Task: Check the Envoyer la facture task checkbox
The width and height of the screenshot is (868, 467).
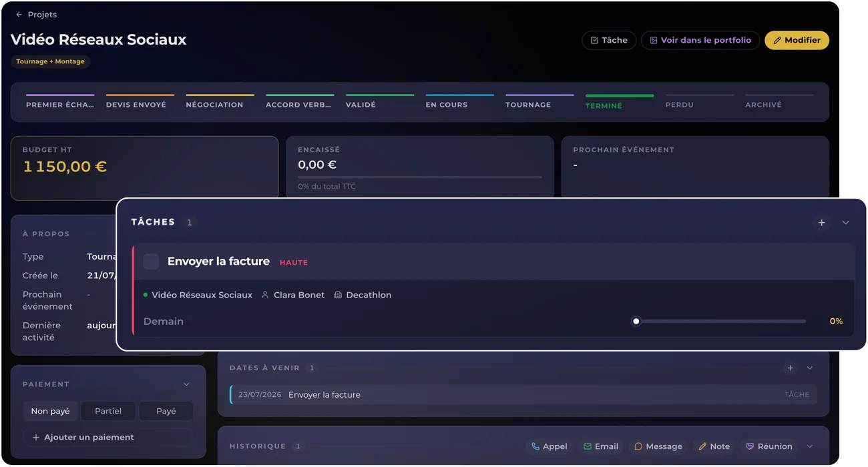Action: pos(152,262)
